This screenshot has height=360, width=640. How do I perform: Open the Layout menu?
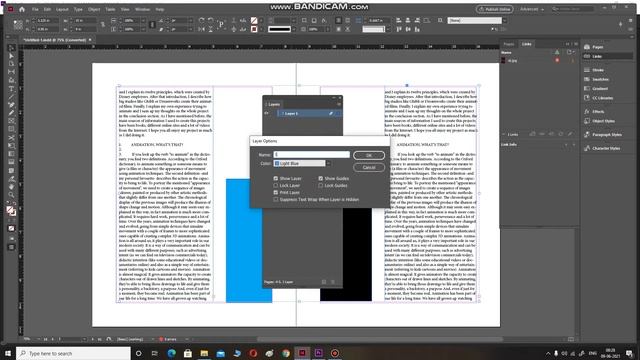(62, 9)
